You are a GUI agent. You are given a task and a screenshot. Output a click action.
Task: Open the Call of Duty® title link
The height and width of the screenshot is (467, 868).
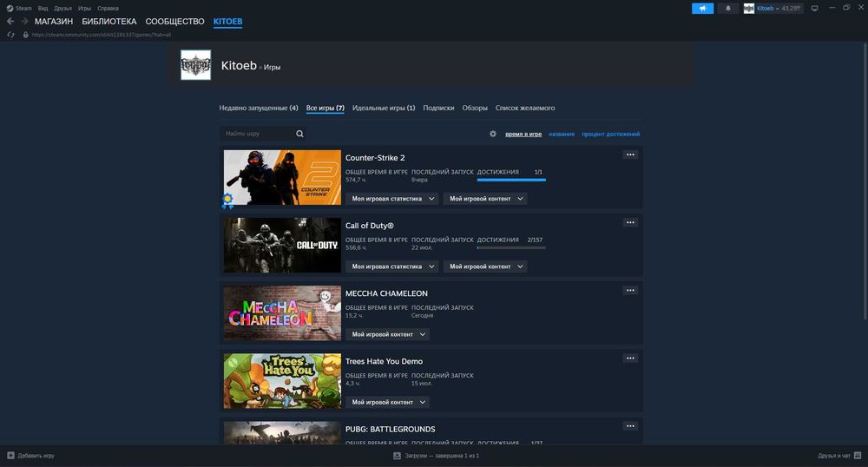point(369,226)
